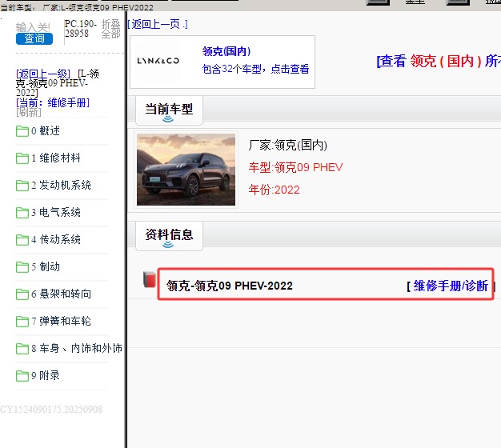Focus the keyword input field 输入关键
The height and width of the screenshot is (448, 501).
coord(34,27)
